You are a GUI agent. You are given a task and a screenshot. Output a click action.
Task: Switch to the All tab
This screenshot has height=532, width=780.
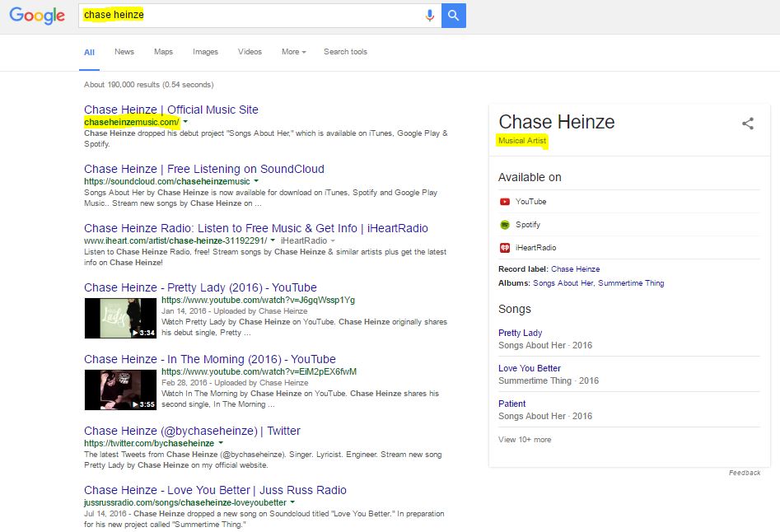(89, 52)
